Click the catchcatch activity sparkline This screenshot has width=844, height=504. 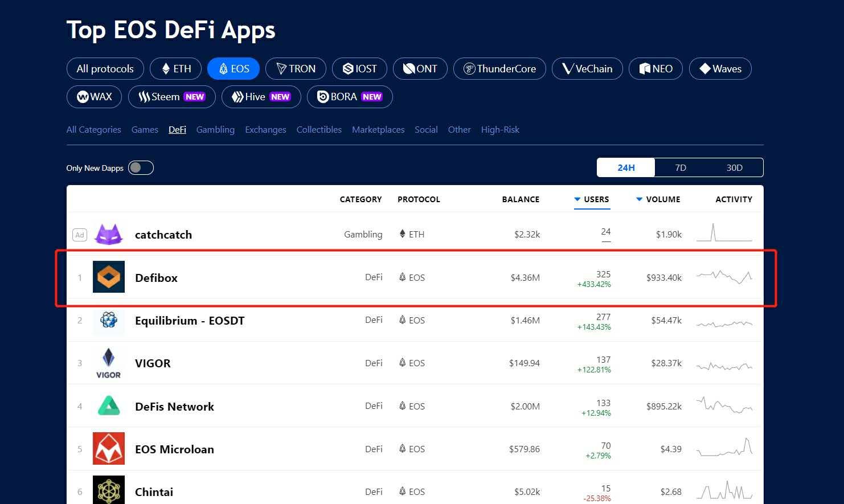click(724, 232)
